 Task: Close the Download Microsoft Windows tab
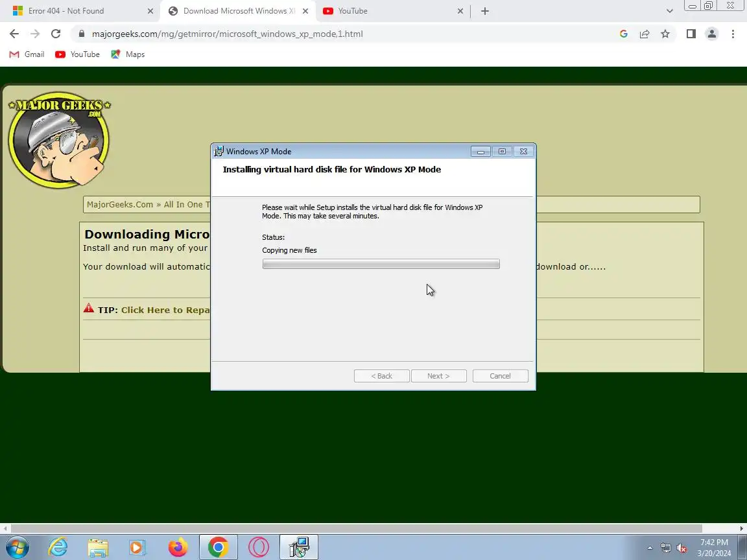[x=305, y=11]
